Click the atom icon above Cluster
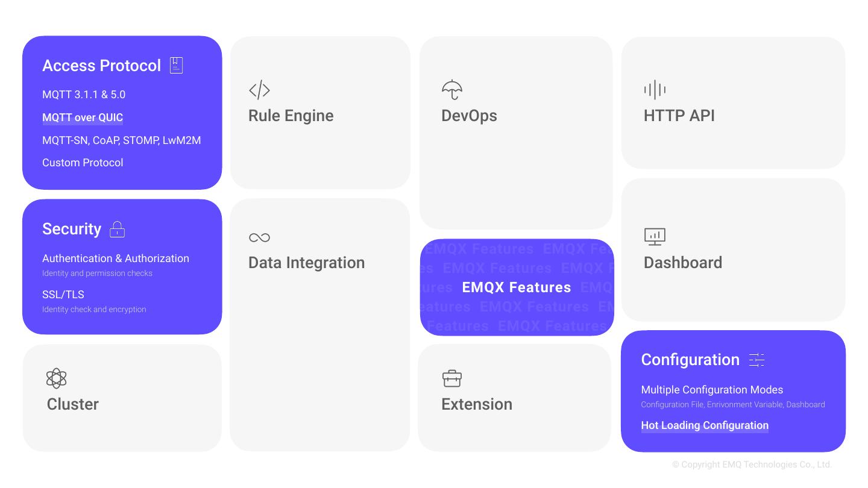The image size is (868, 488). click(56, 378)
